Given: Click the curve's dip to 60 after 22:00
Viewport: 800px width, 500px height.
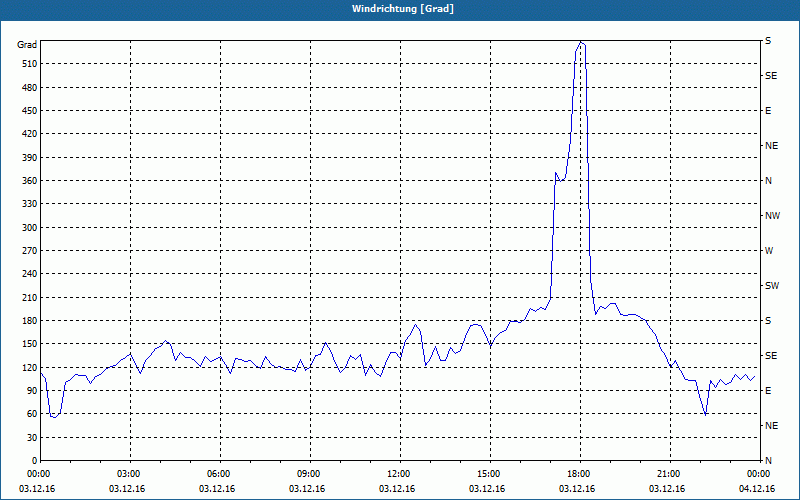Looking at the screenshot, I should tap(705, 414).
